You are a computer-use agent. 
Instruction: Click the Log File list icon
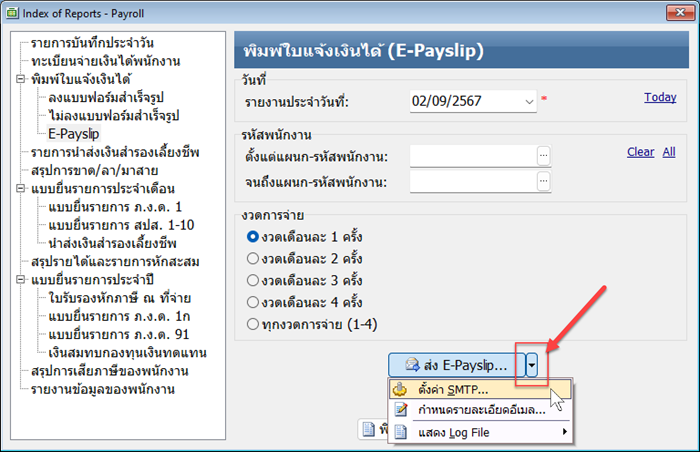click(400, 432)
